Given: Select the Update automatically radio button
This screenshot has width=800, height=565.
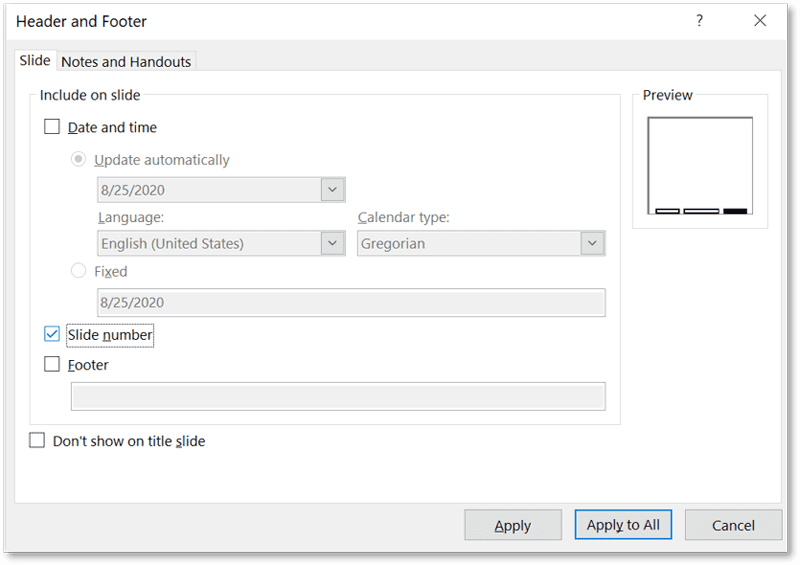Looking at the screenshot, I should tap(78, 159).
